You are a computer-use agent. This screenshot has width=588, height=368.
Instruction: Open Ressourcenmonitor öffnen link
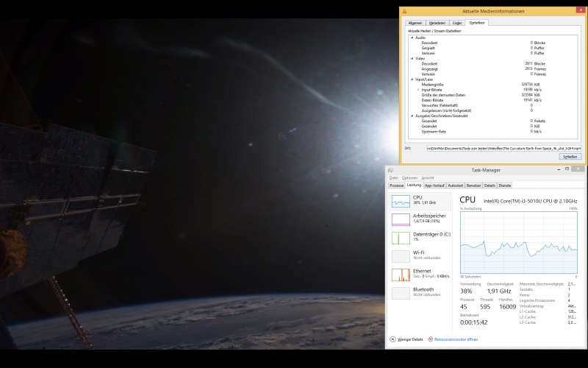[456, 339]
